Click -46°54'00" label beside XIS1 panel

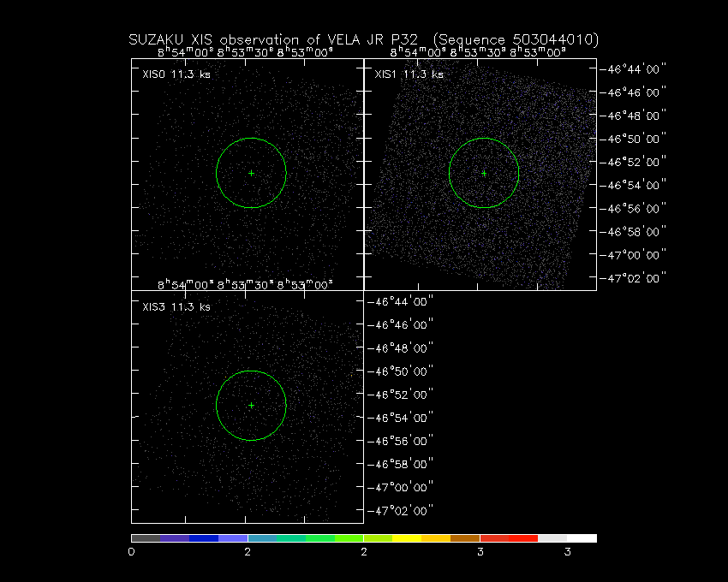pos(633,185)
